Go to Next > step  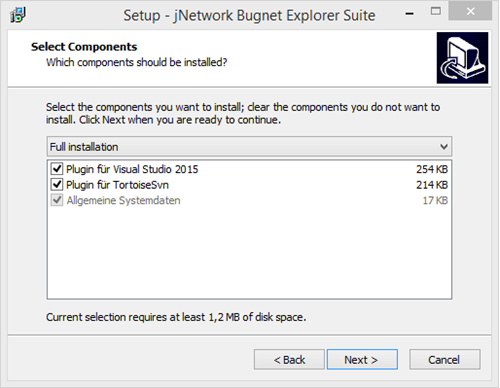[362, 359]
